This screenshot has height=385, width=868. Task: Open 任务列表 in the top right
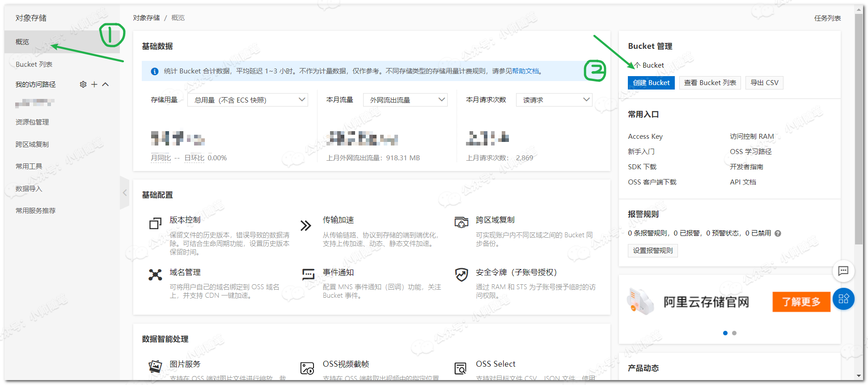(x=827, y=18)
